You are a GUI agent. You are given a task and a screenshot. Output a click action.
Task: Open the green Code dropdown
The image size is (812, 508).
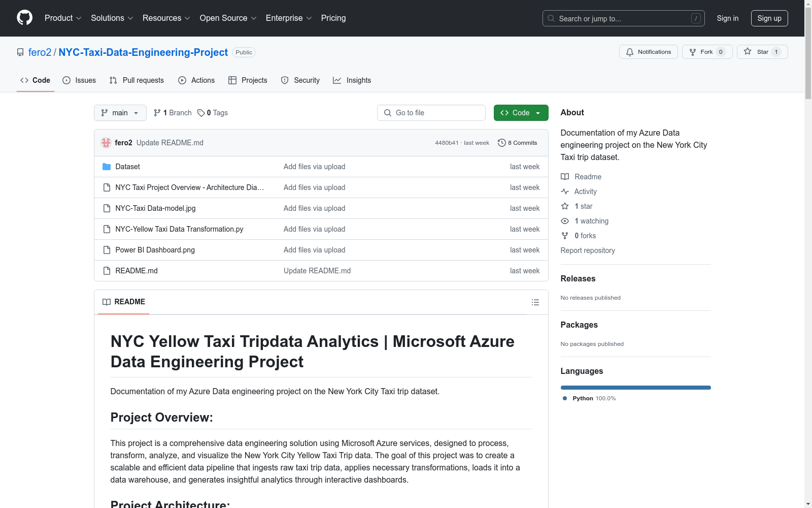pos(521,113)
